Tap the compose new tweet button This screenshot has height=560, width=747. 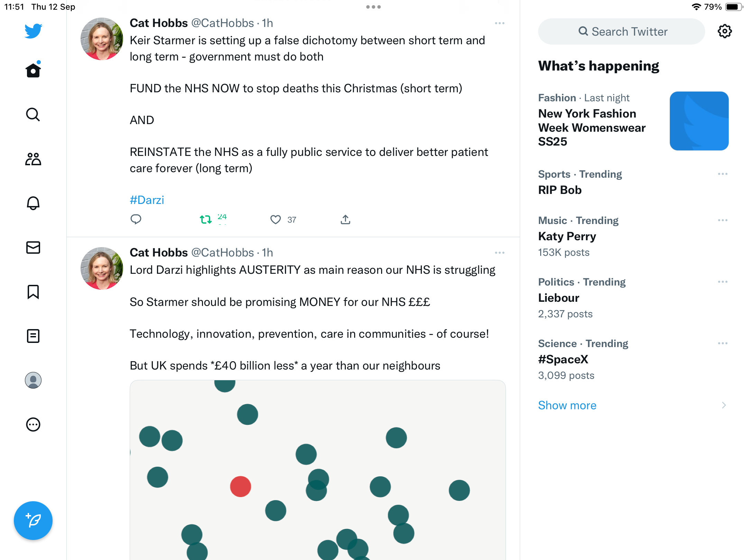pos(33,521)
